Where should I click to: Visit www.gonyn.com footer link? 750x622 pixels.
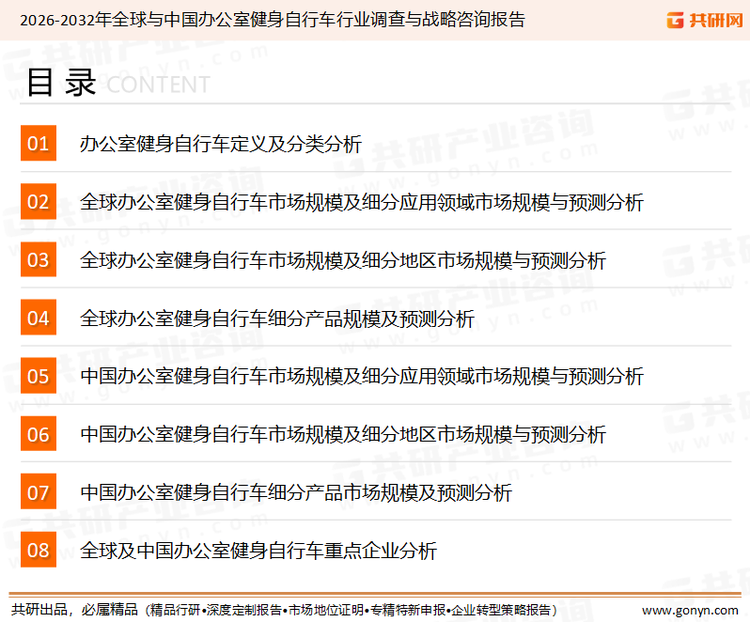(x=690, y=610)
